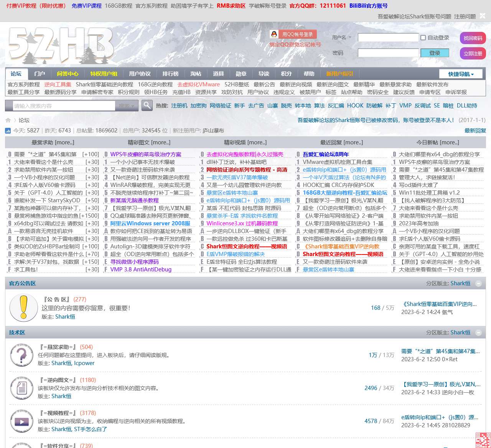Open the search type 搜索 dropdown
Viewport: 491px width, 448px height.
[x=126, y=106]
